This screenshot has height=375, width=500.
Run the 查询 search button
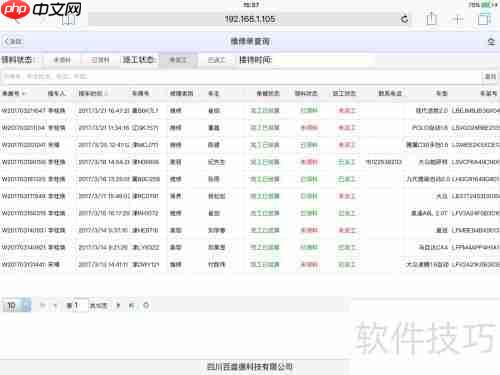[490, 77]
